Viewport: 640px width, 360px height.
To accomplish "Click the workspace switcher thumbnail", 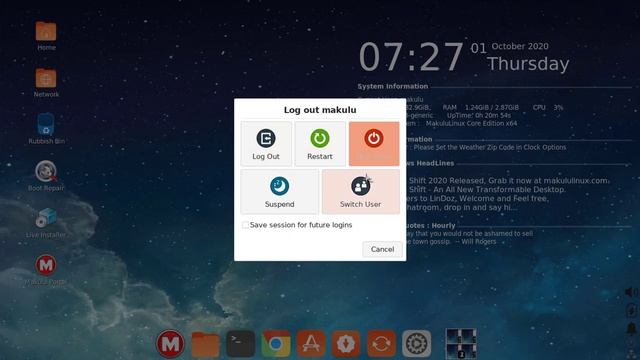I will point(461,344).
